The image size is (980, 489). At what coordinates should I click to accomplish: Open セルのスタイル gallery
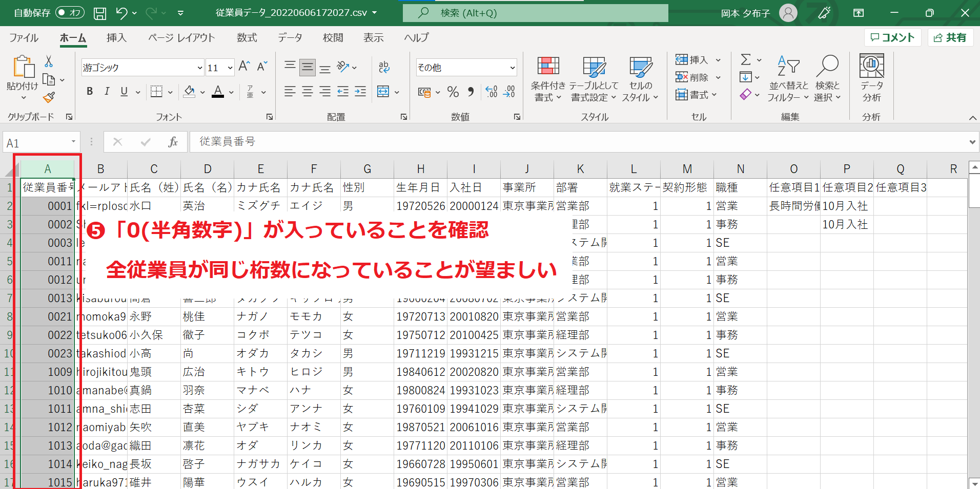point(640,78)
